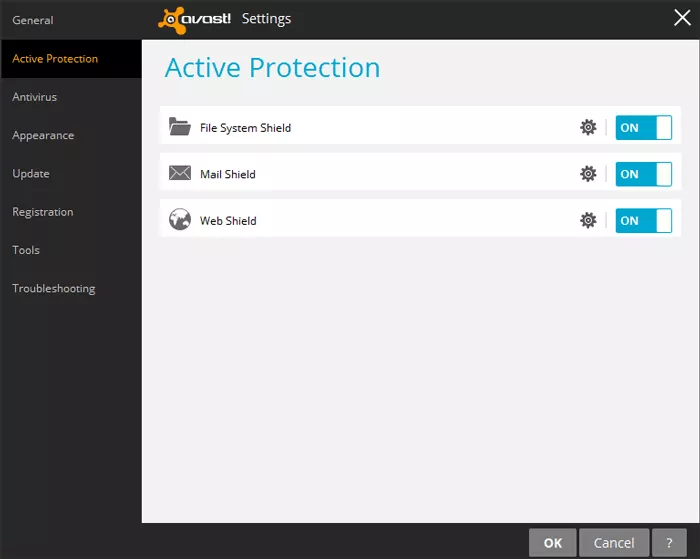Open Troubleshooting settings
This screenshot has height=559, width=700.
point(71,288)
